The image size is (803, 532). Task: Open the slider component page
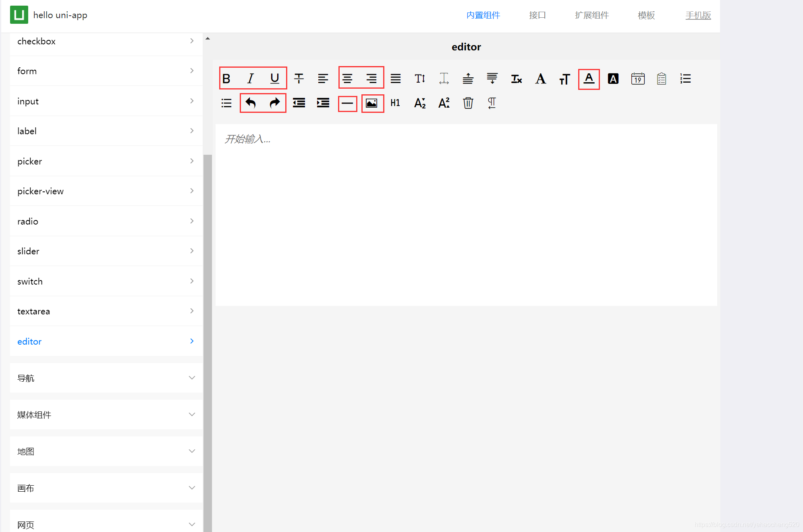(106, 251)
